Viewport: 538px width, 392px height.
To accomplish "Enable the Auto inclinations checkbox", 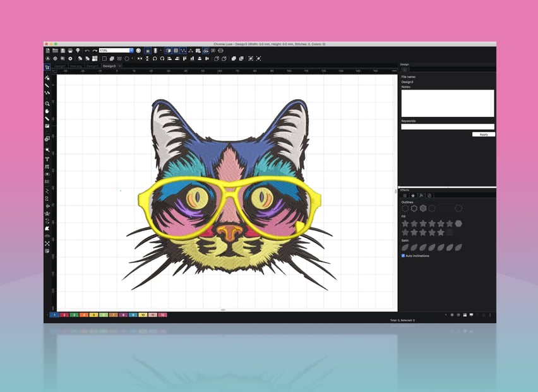I will point(405,256).
